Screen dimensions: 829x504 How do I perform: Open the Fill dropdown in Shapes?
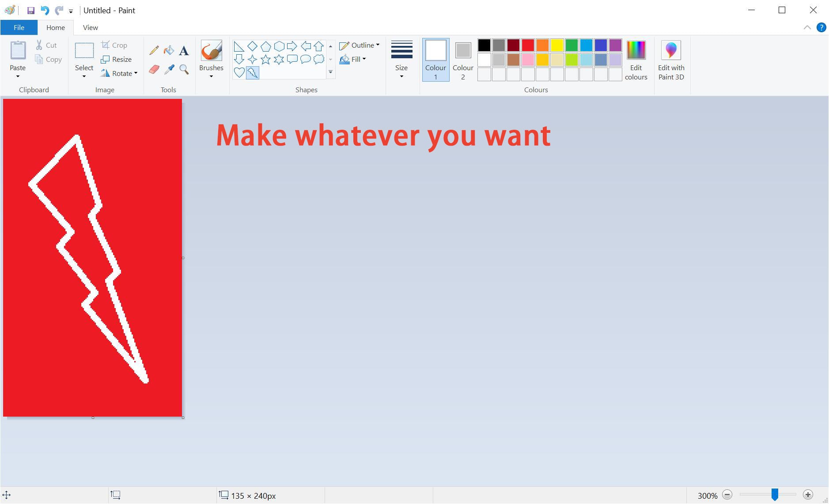353,59
